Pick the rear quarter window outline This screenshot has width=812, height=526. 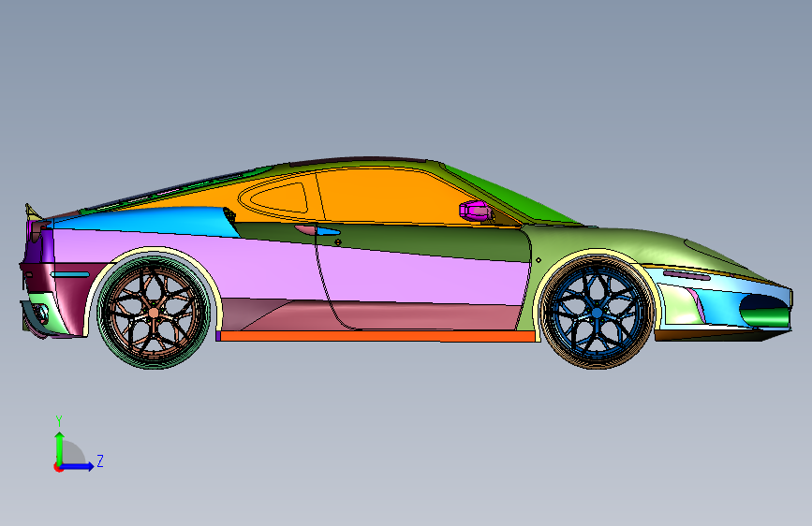280,197
